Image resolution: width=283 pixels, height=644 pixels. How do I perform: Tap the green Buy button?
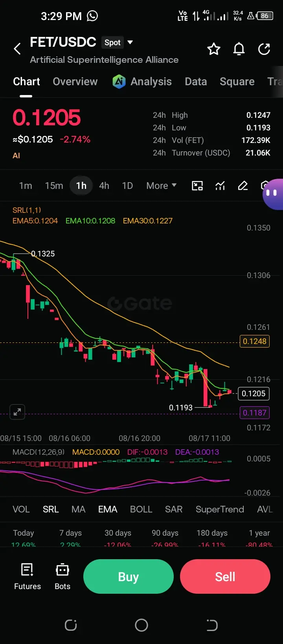pos(129,576)
